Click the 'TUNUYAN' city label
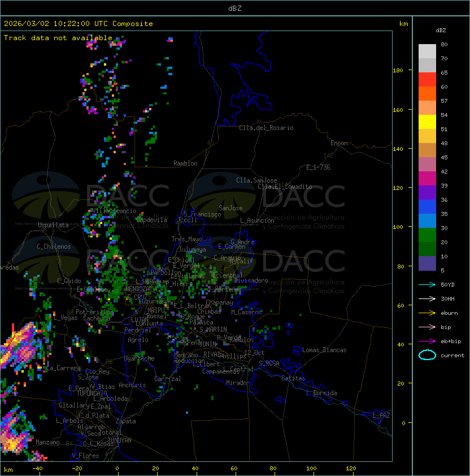The width and height of the screenshot is (470, 476). (120, 440)
